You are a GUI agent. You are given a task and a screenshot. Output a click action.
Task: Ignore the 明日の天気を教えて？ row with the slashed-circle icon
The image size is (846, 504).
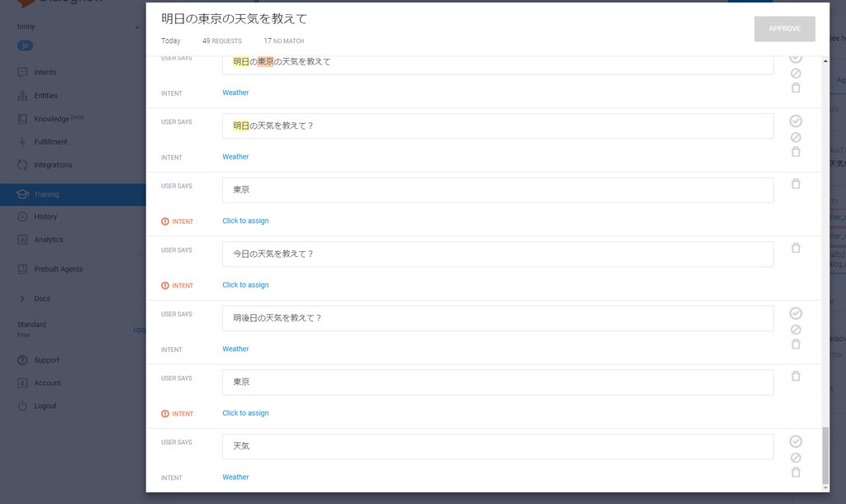click(796, 138)
